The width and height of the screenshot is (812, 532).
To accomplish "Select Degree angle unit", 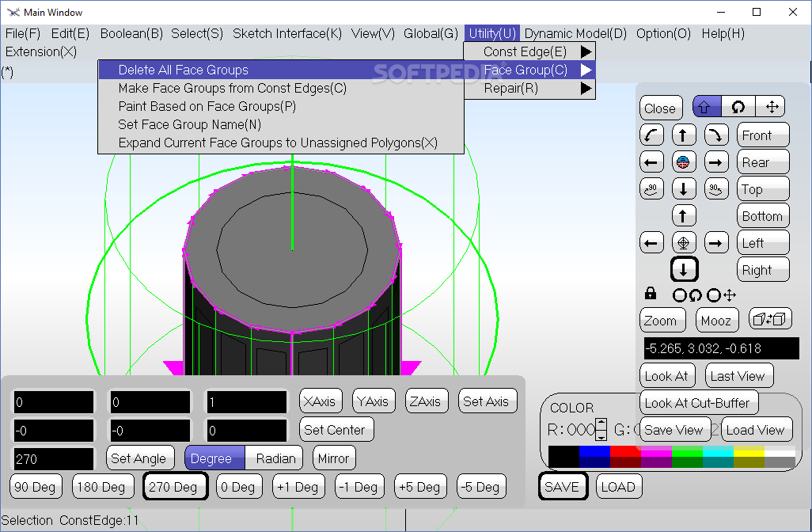I will pyautogui.click(x=214, y=458).
